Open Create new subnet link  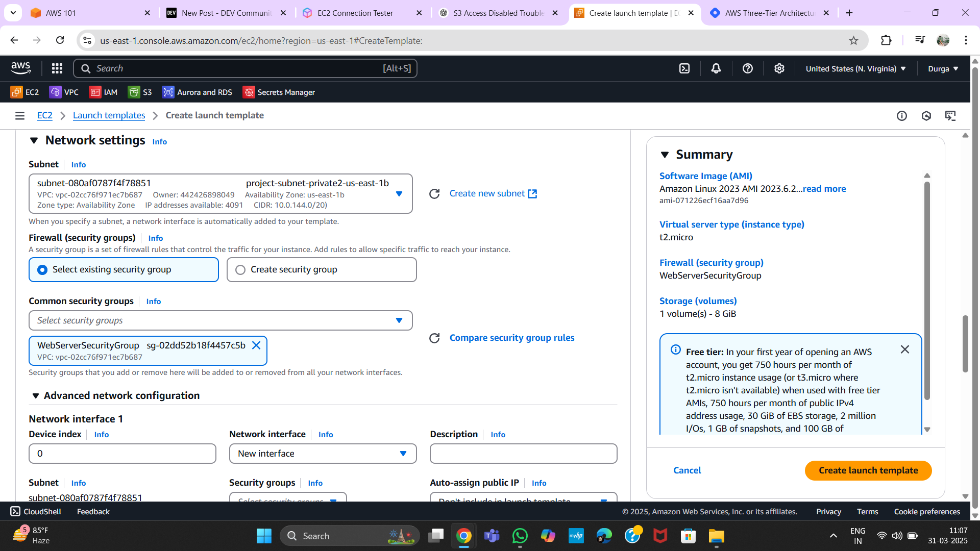point(493,194)
